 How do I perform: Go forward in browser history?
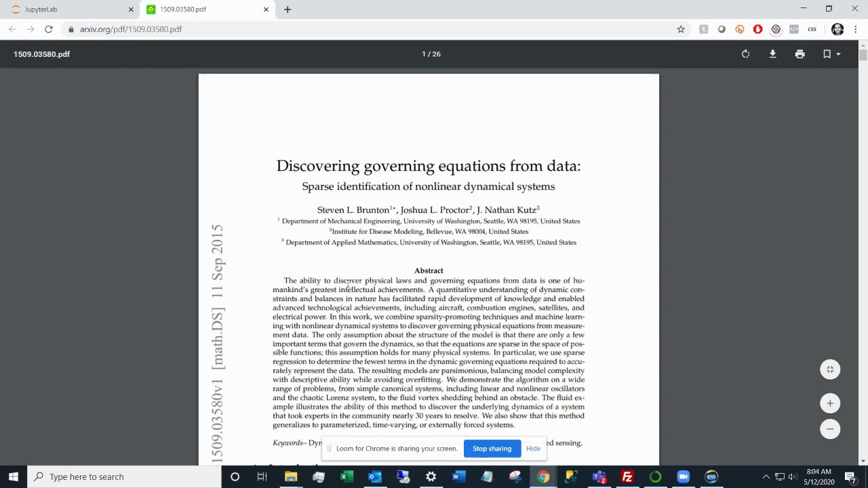[31, 29]
